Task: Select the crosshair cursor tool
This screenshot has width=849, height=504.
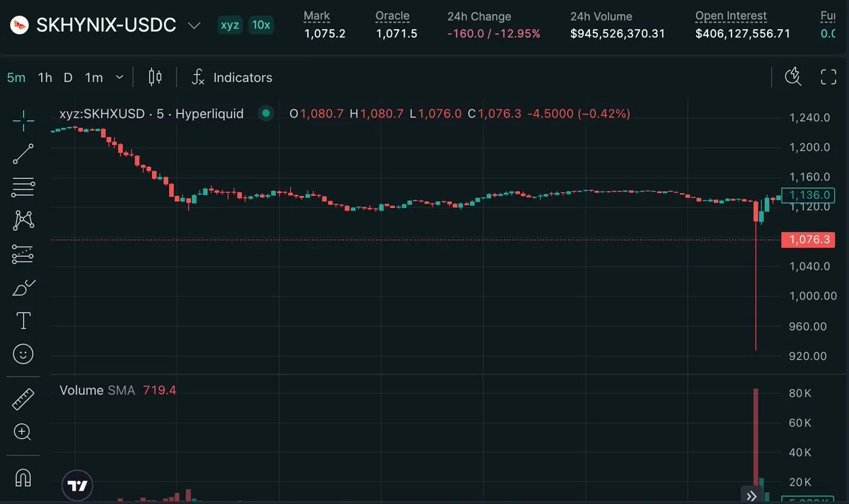Action: pyautogui.click(x=23, y=121)
